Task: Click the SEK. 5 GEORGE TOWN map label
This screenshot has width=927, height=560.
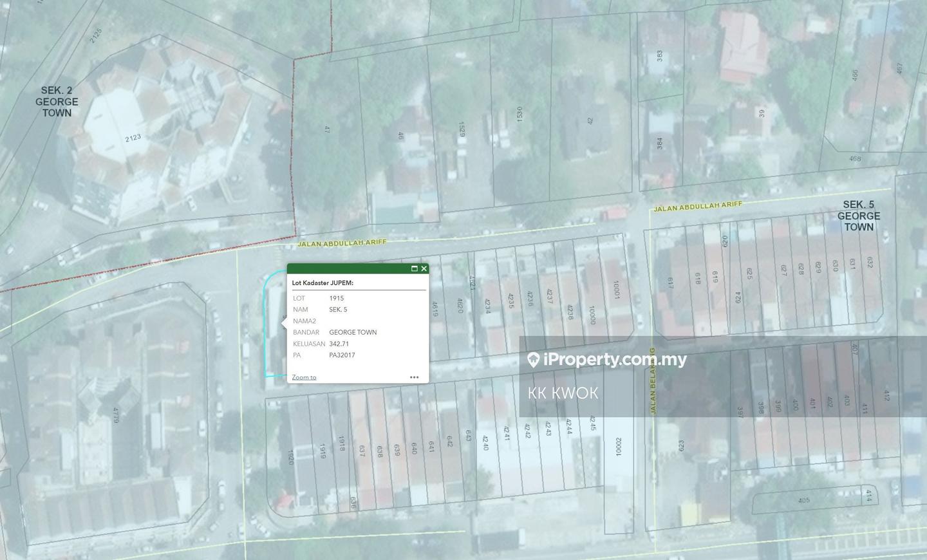Action: point(859,216)
